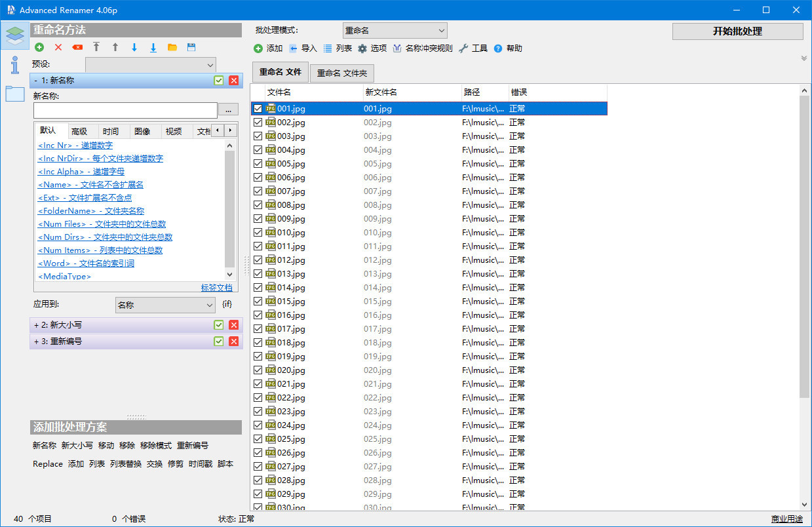Open the file info sidebar icon
812x527 pixels.
(14, 65)
